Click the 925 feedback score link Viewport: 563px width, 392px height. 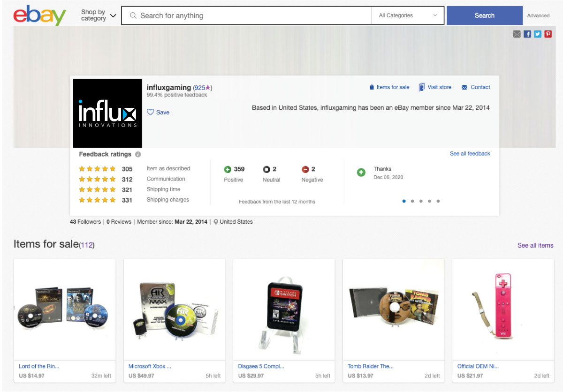pyautogui.click(x=200, y=88)
